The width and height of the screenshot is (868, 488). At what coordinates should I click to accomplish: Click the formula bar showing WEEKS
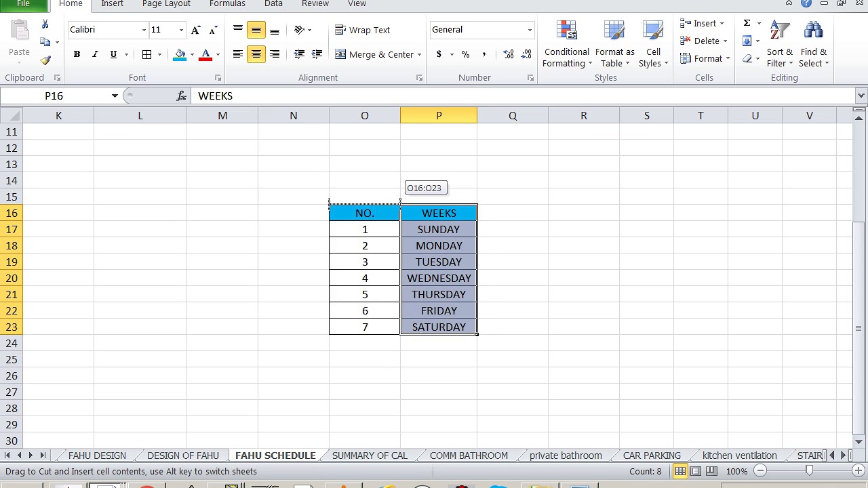coord(524,96)
